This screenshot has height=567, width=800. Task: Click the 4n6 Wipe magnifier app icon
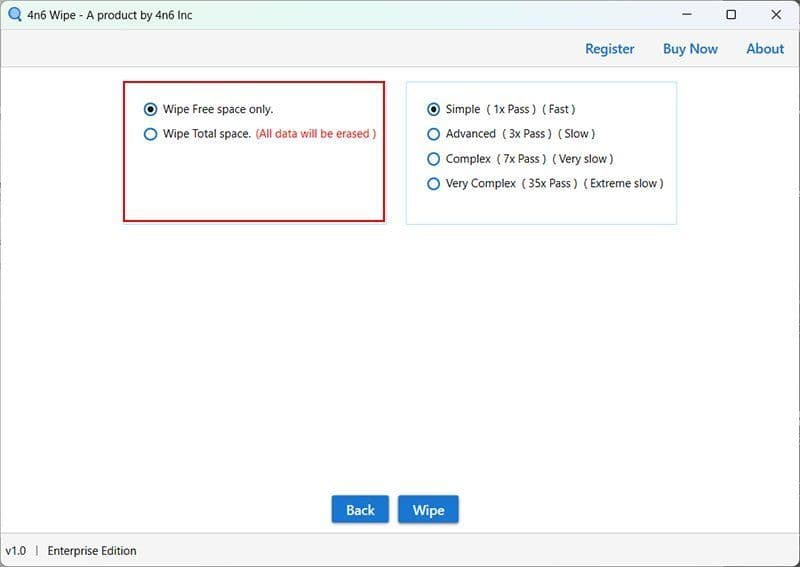(x=14, y=15)
